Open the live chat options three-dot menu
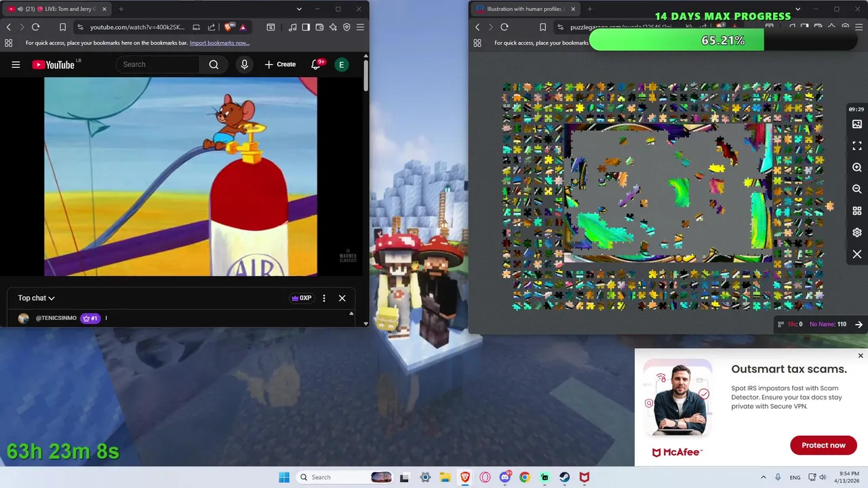This screenshot has width=868, height=488. click(x=324, y=298)
